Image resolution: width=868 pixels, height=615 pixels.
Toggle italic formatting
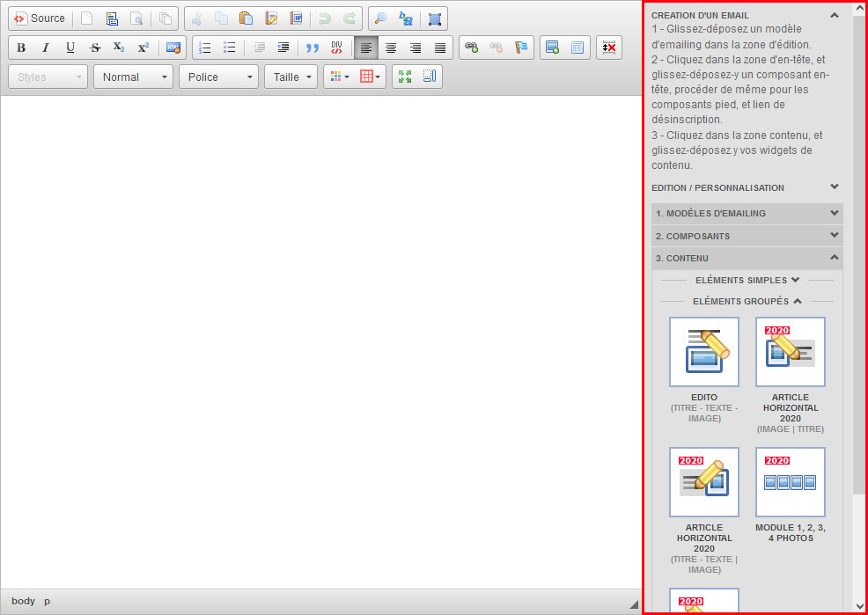point(45,48)
